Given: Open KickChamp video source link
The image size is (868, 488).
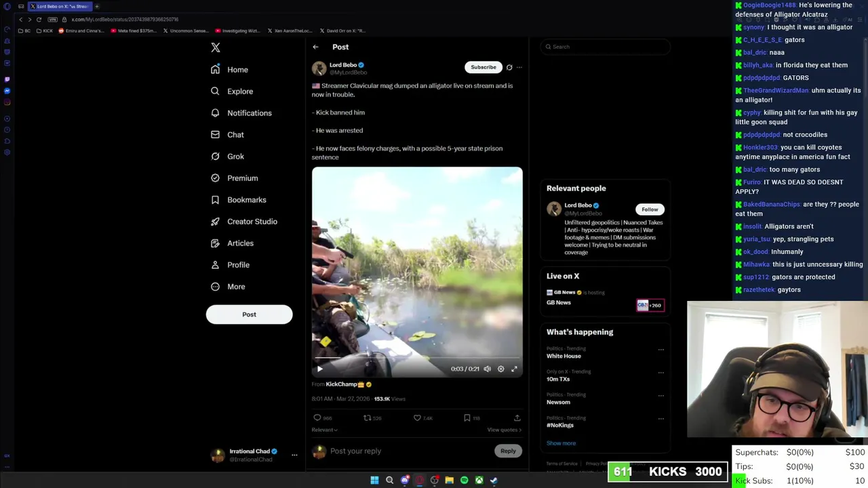Looking at the screenshot, I should (x=348, y=384).
